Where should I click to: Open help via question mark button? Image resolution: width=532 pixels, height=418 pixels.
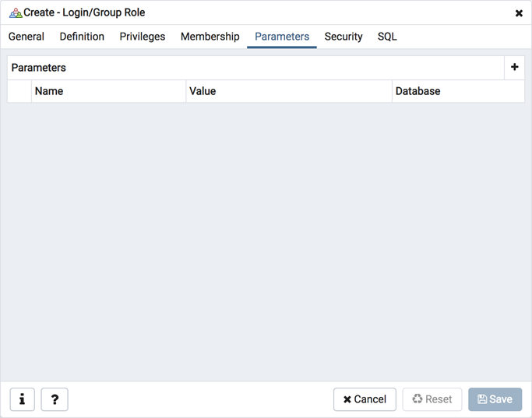pyautogui.click(x=55, y=399)
